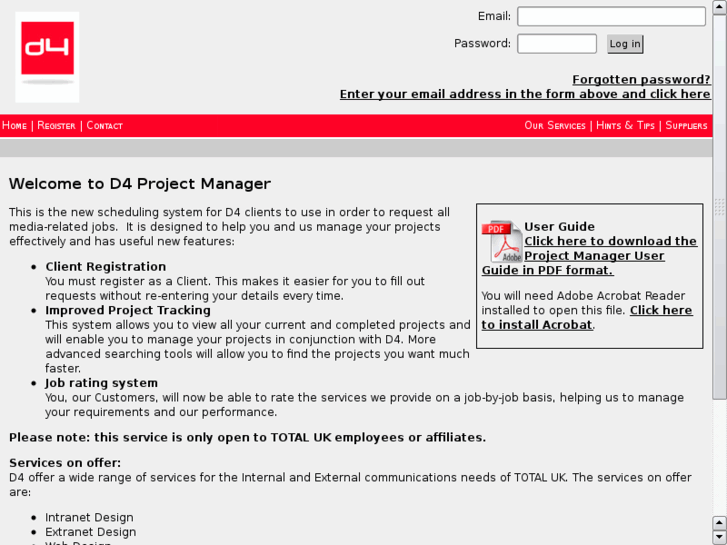Click the 'Improved Project Tracking' bullet heading

(x=128, y=310)
